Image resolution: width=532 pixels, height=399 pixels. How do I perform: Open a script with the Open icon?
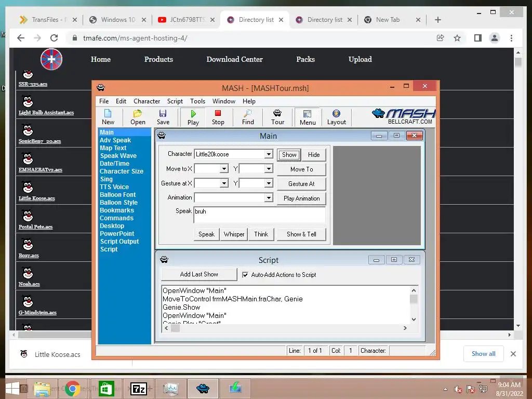pyautogui.click(x=138, y=117)
